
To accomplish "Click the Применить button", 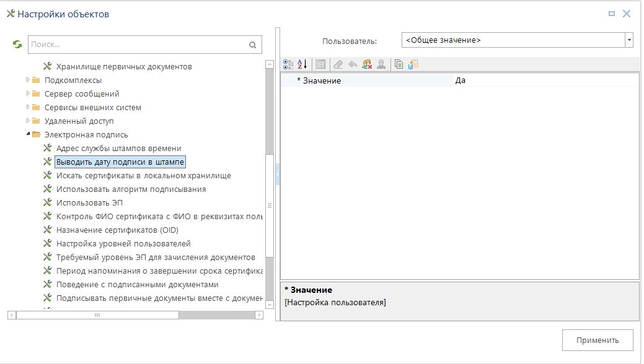I will tap(597, 340).
